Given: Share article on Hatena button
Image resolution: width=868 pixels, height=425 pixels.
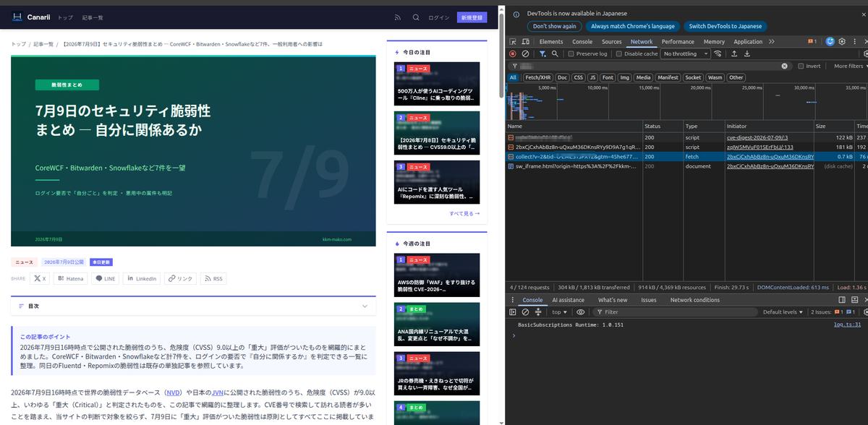Looking at the screenshot, I should tap(71, 278).
